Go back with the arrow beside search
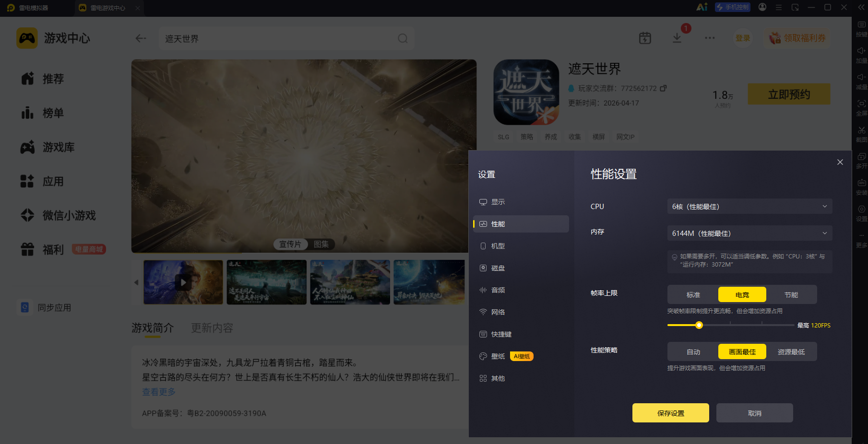868x444 pixels. (x=141, y=38)
